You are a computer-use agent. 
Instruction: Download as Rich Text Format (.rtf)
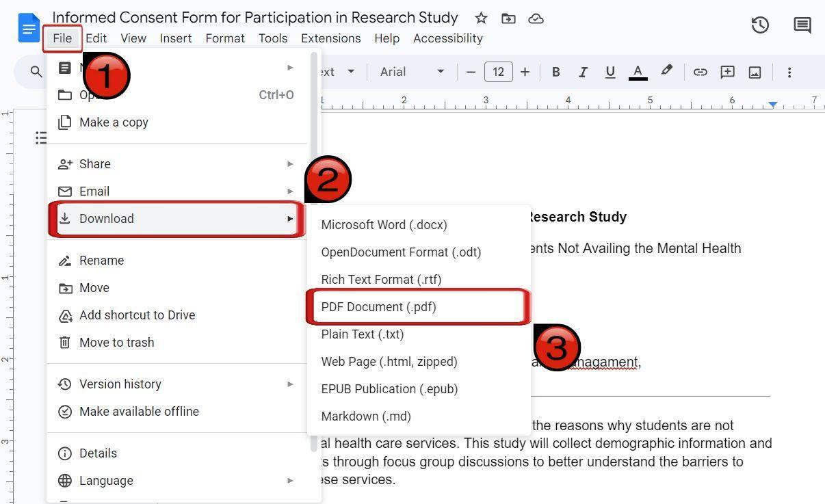(419, 280)
